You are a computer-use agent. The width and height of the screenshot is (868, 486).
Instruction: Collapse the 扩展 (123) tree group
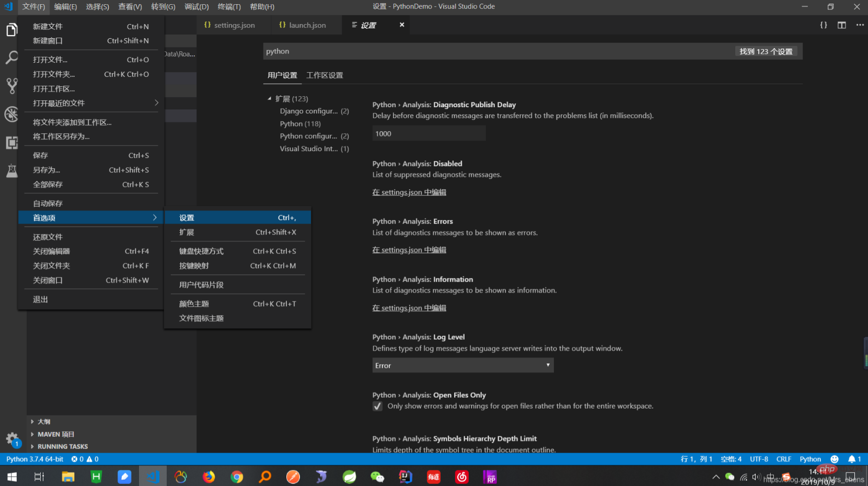click(270, 99)
